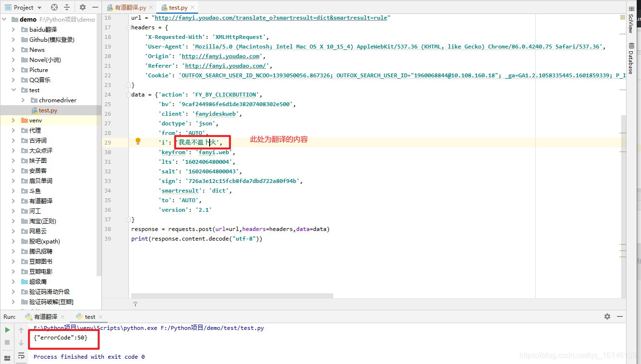
Task: Expand the venv folder
Action: coord(13,121)
